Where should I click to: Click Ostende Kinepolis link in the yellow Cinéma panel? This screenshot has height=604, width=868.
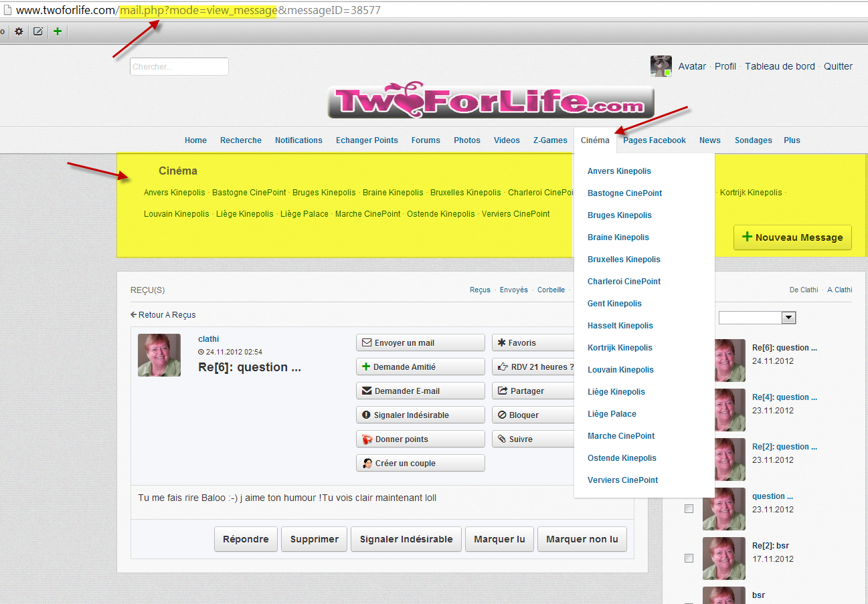click(x=440, y=214)
